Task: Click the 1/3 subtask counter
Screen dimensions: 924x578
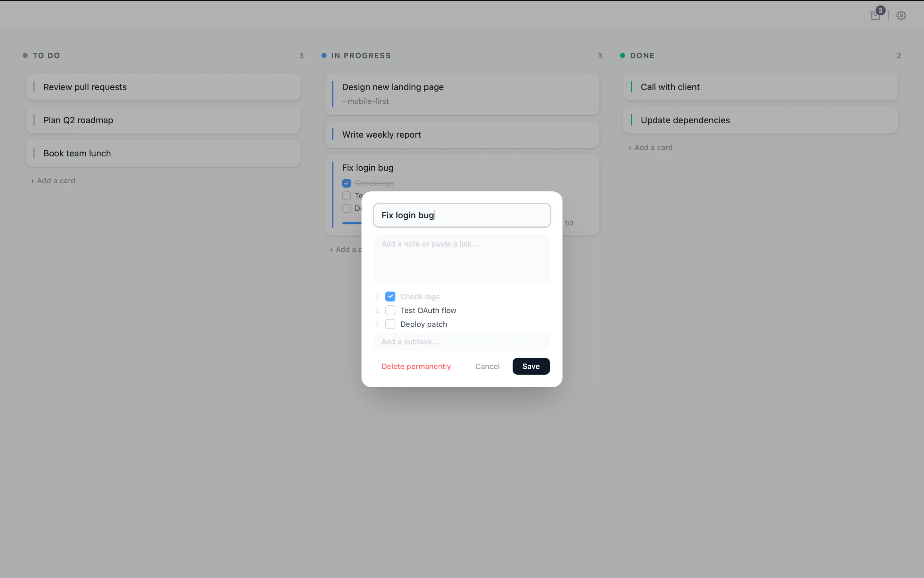Action: 569,223
